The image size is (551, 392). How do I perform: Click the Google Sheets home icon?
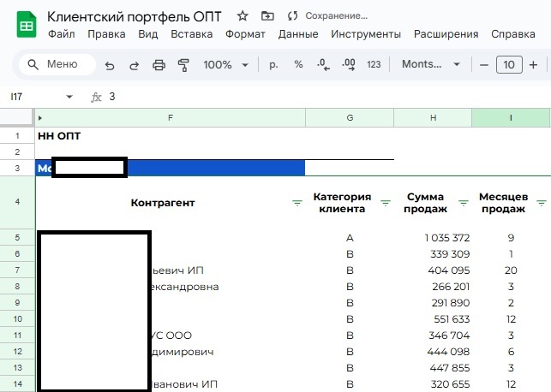click(x=26, y=25)
